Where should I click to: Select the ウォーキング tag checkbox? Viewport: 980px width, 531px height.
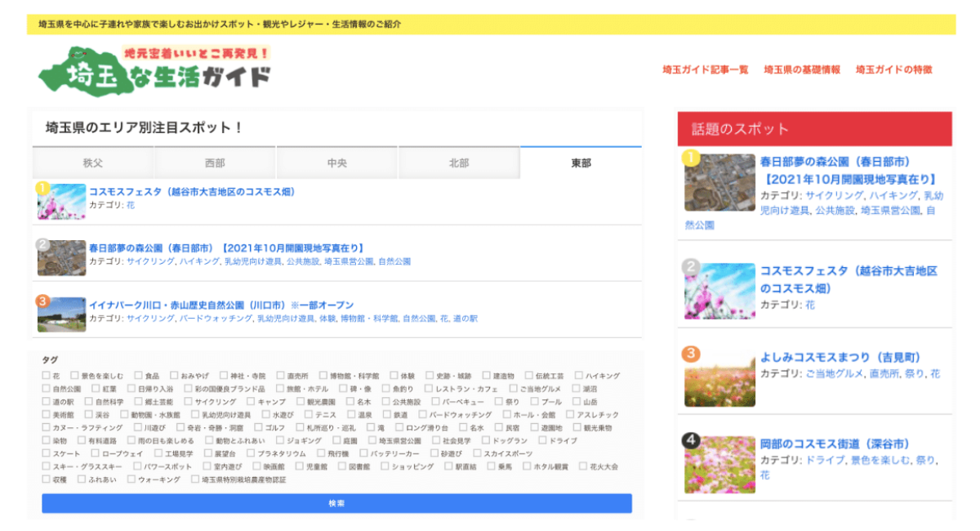tap(129, 480)
